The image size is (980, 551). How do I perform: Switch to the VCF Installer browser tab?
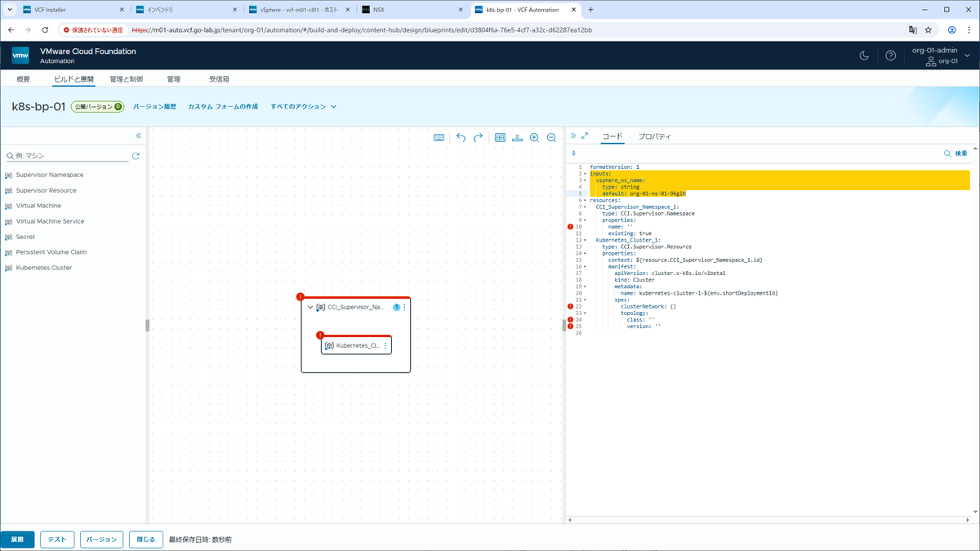pyautogui.click(x=73, y=10)
